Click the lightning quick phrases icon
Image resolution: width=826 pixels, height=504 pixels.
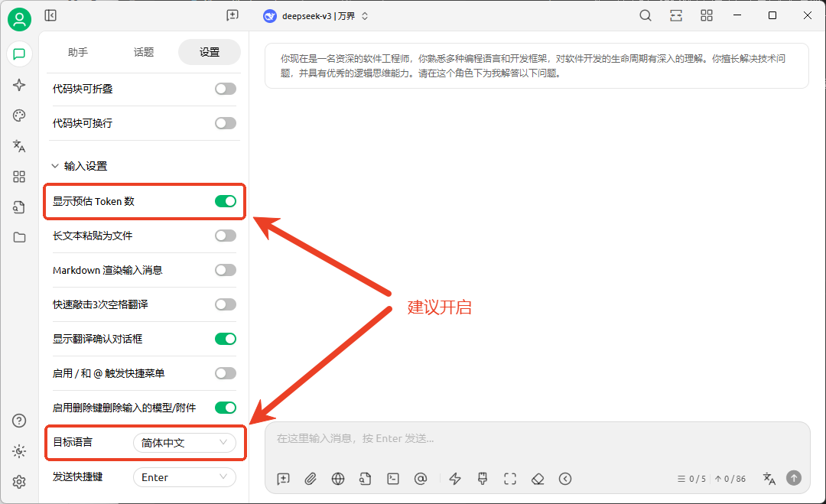455,479
